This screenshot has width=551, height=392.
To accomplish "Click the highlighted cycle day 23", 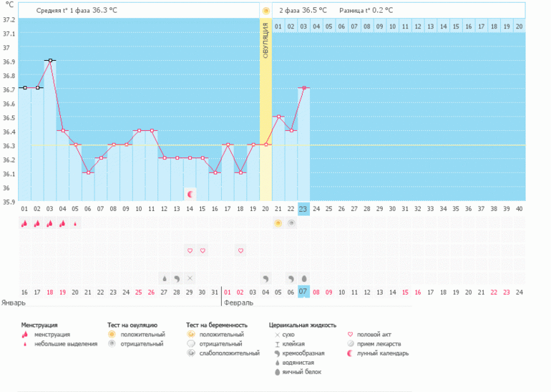I will (303, 209).
